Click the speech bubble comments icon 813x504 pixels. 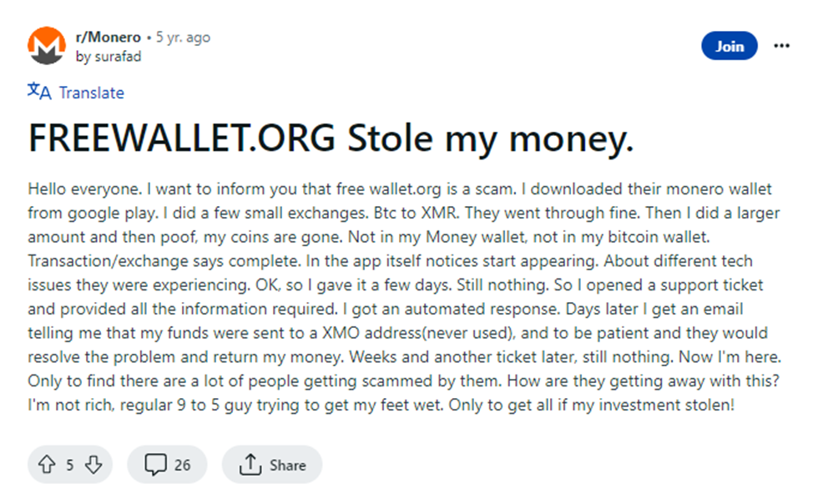tap(155, 465)
